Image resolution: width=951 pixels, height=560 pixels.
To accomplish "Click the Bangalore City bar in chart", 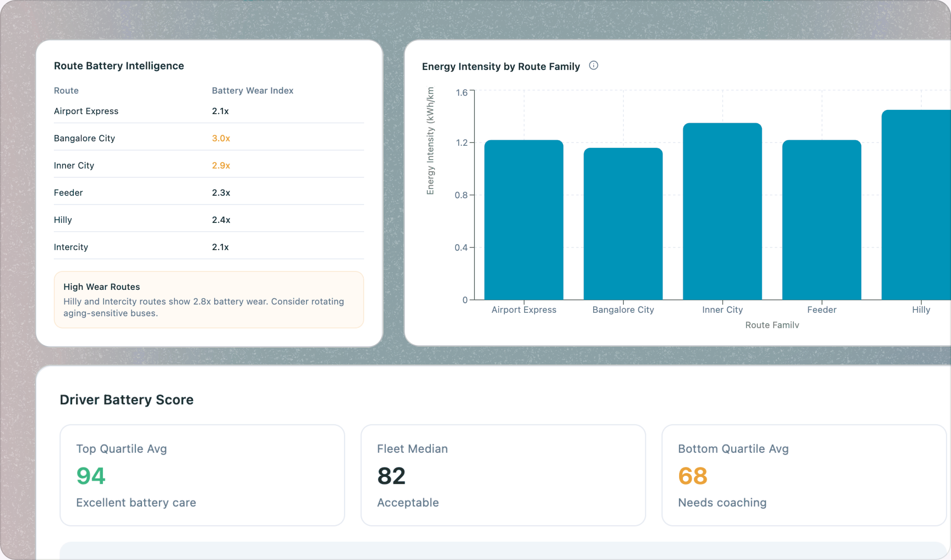I will (623, 224).
